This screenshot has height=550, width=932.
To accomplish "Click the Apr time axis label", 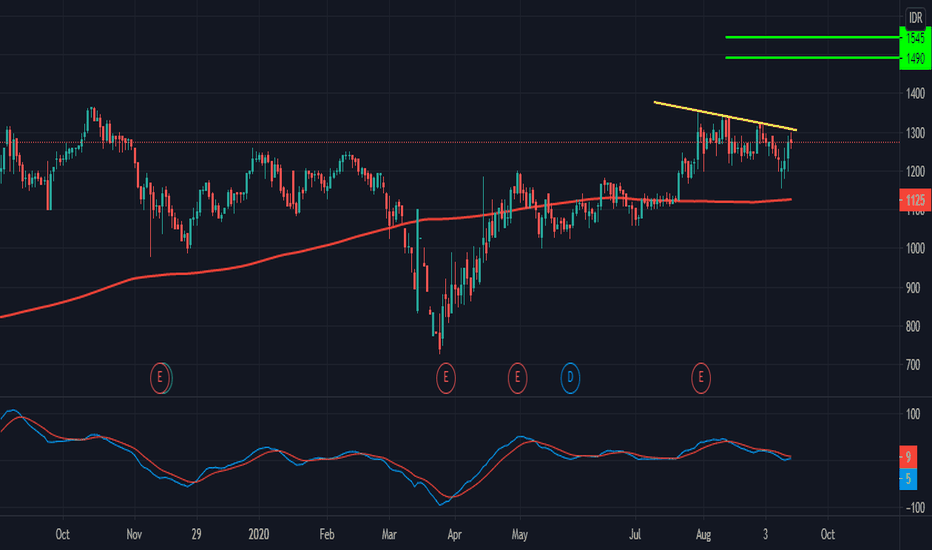I will coord(454,535).
